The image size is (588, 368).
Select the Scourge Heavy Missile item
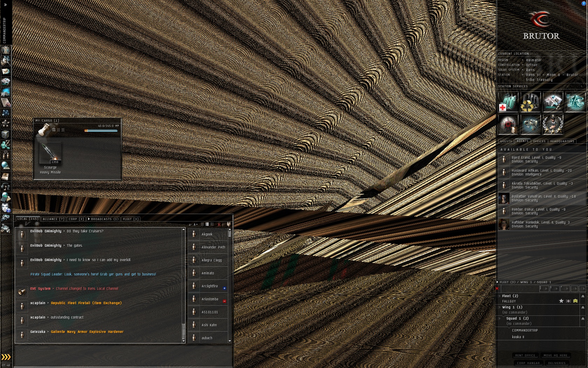point(50,158)
